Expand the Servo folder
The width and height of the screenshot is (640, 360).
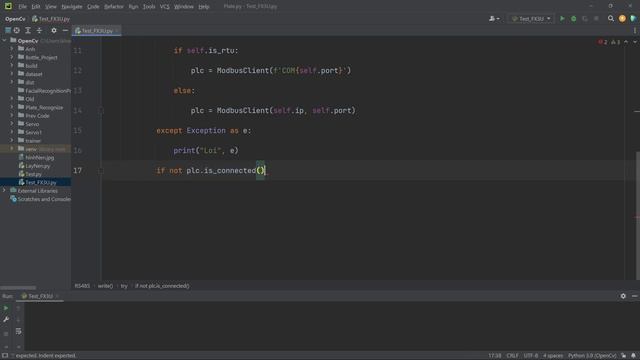click(12, 124)
